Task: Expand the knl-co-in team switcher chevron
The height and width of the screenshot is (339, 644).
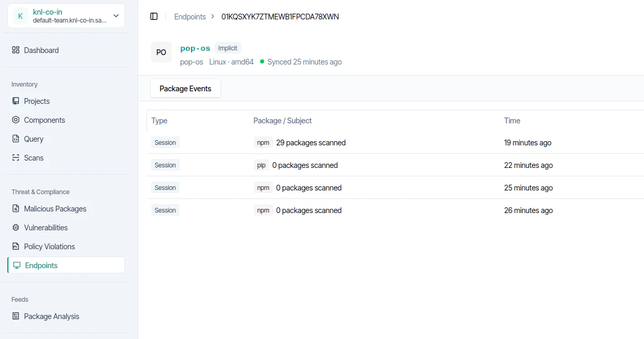Action: 116,16
